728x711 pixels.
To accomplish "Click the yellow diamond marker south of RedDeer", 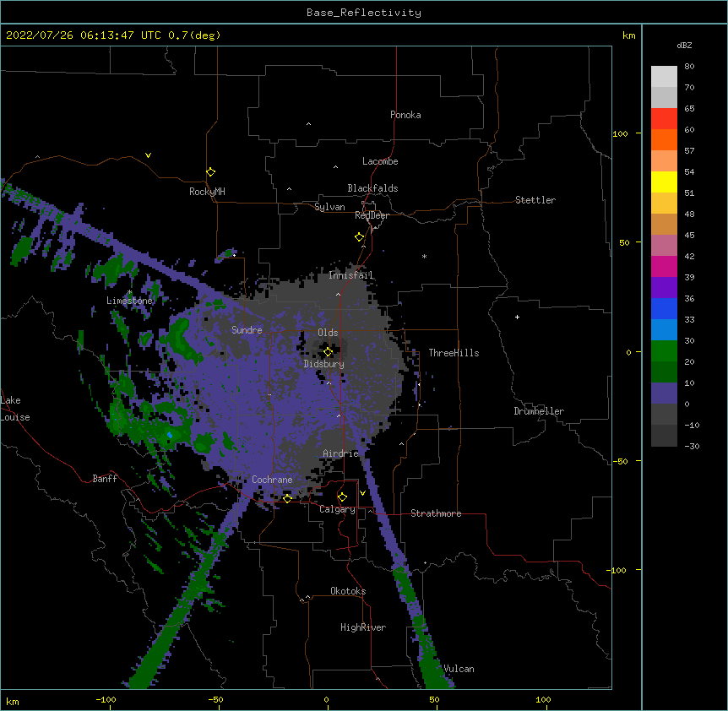I will click(x=360, y=237).
